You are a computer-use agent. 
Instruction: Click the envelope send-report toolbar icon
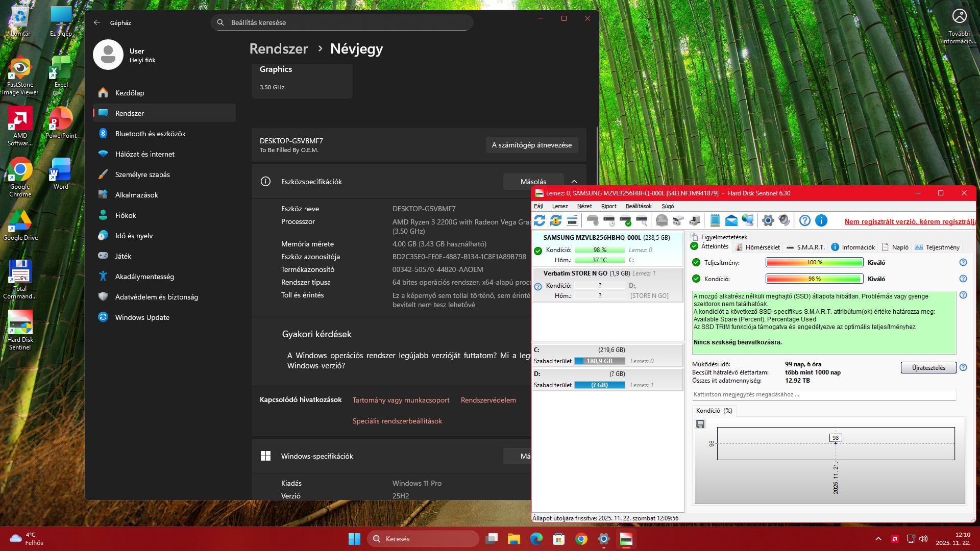[731, 220]
